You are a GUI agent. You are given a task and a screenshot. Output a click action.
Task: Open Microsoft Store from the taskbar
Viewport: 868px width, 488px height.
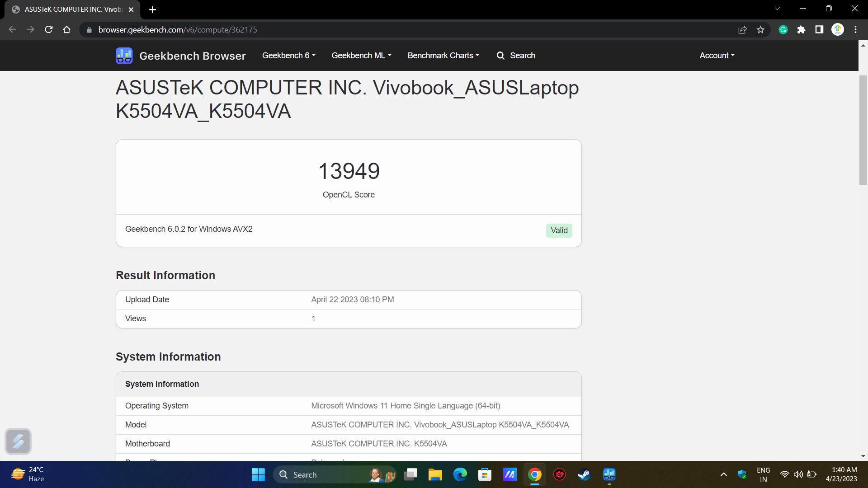tap(485, 474)
